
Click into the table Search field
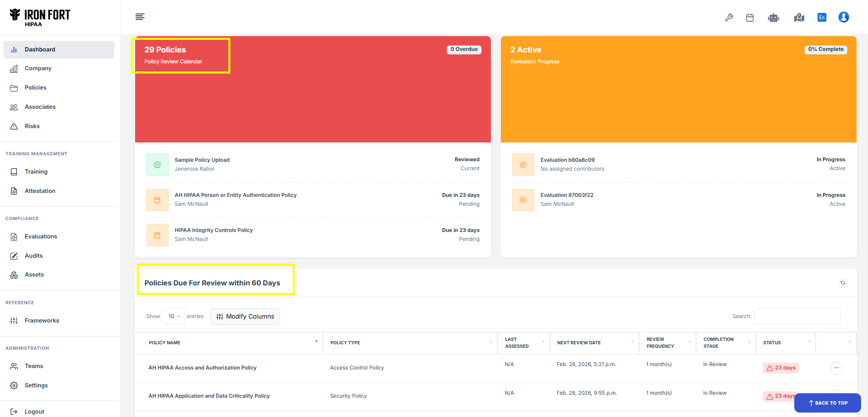pyautogui.click(x=797, y=317)
